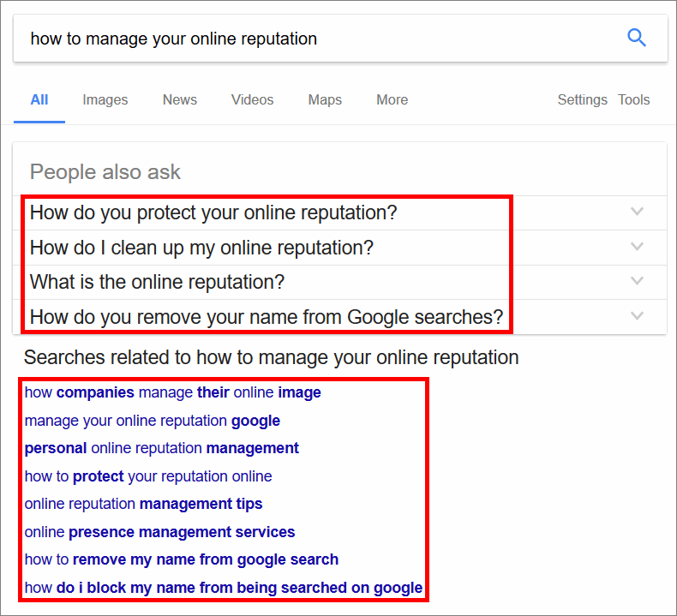Open "how to protect your reputation online" link
Screen dimensions: 677x616
pos(148,476)
